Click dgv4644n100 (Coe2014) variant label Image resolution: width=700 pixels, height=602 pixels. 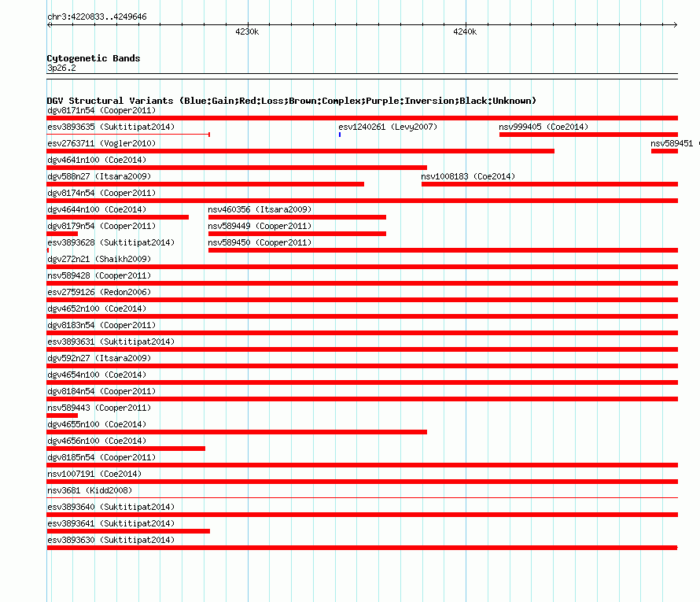[x=97, y=209]
